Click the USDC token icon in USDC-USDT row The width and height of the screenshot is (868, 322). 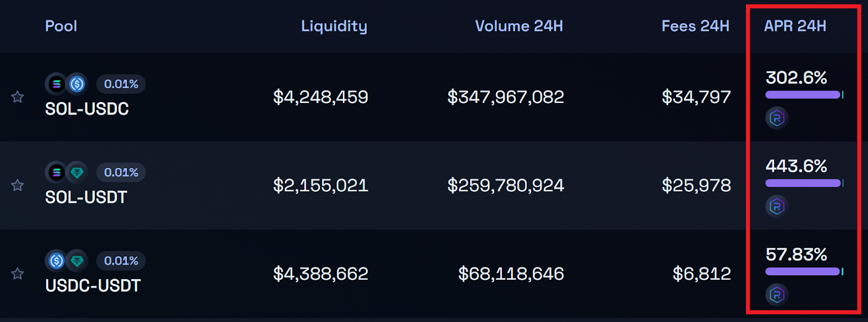56,261
